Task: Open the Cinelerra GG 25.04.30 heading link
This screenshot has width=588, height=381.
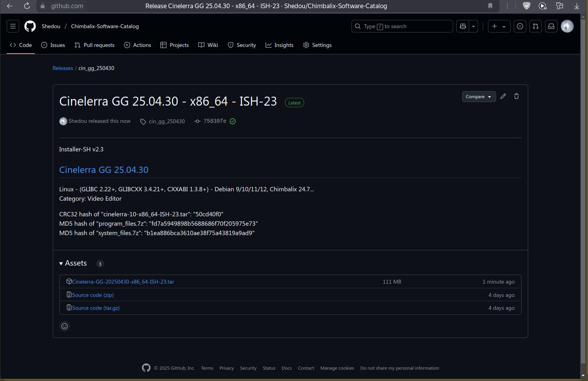Action: 104,170
